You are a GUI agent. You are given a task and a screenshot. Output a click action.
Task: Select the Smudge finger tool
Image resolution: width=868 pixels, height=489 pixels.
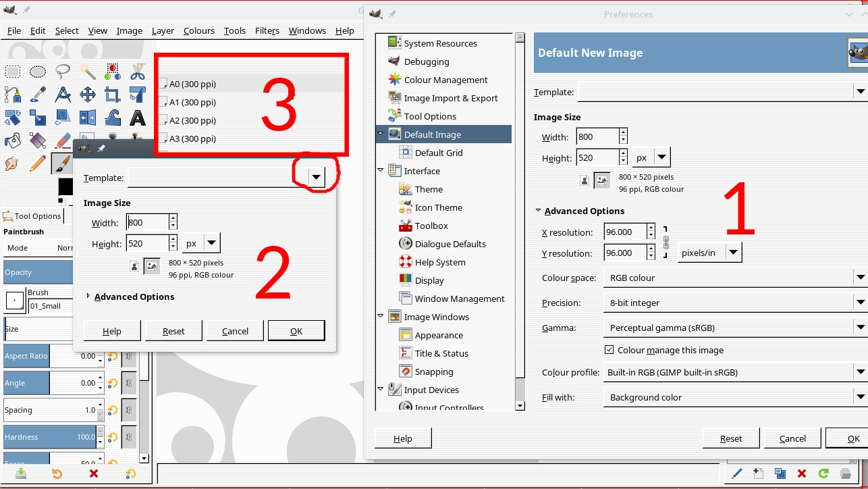point(13,164)
